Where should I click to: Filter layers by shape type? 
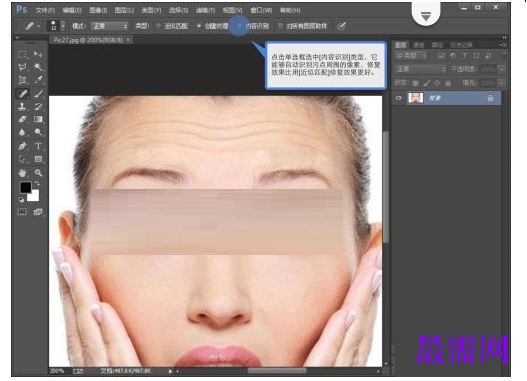coord(476,55)
